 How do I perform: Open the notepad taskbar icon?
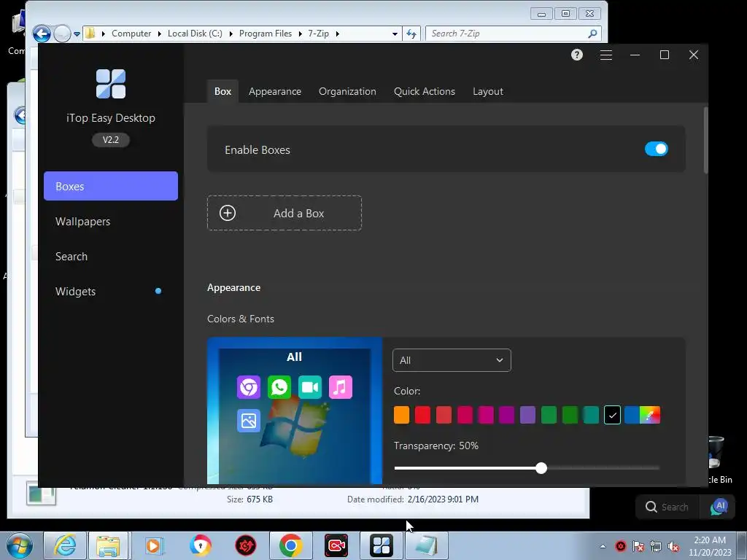pos(427,545)
